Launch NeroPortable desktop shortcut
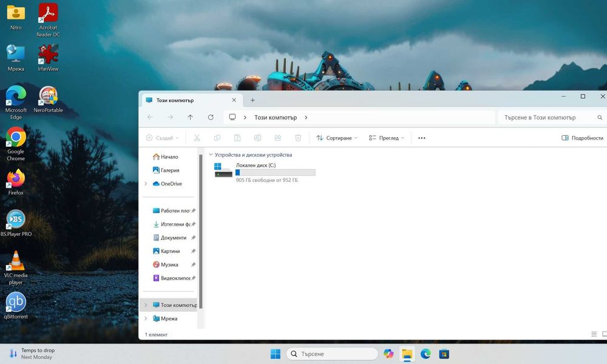Screen dimensions: 607x364 (48, 99)
